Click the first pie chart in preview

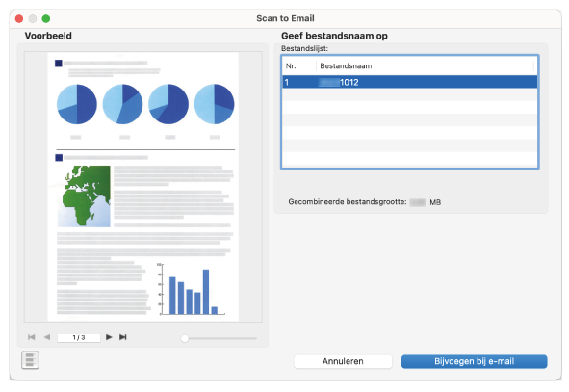pos(77,104)
